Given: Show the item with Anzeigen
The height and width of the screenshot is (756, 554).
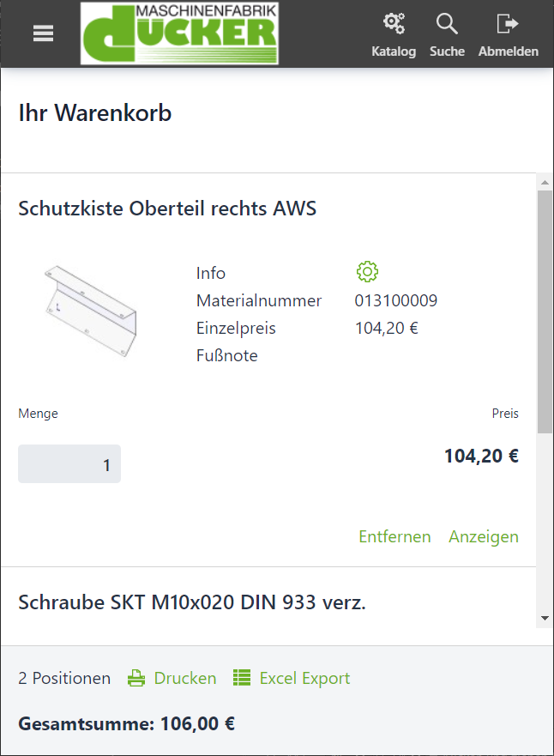Looking at the screenshot, I should [484, 536].
